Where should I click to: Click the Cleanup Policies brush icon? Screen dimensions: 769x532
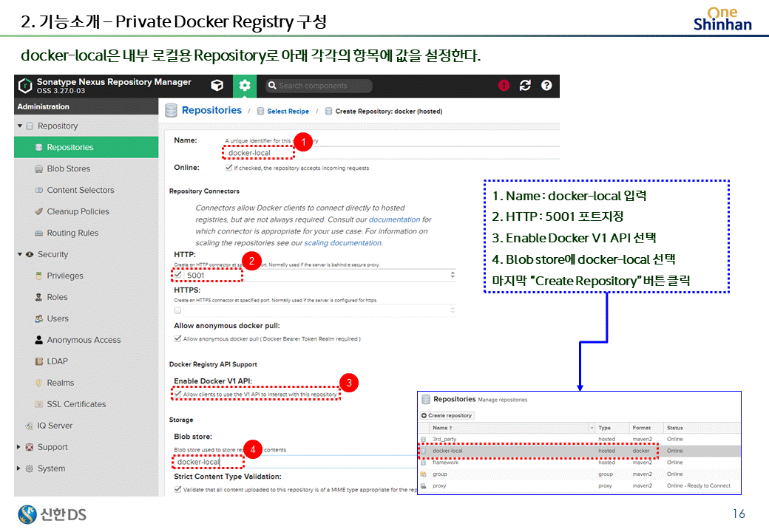(38, 211)
